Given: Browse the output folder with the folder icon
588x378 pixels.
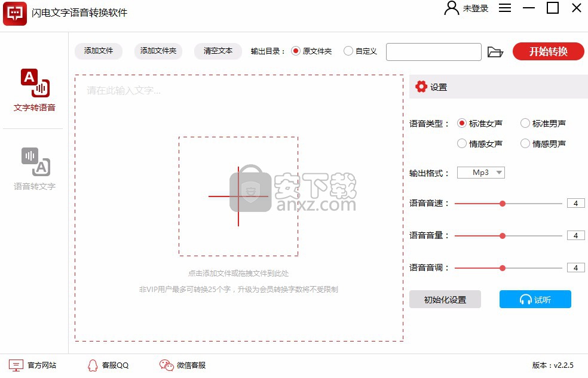Looking at the screenshot, I should 495,52.
